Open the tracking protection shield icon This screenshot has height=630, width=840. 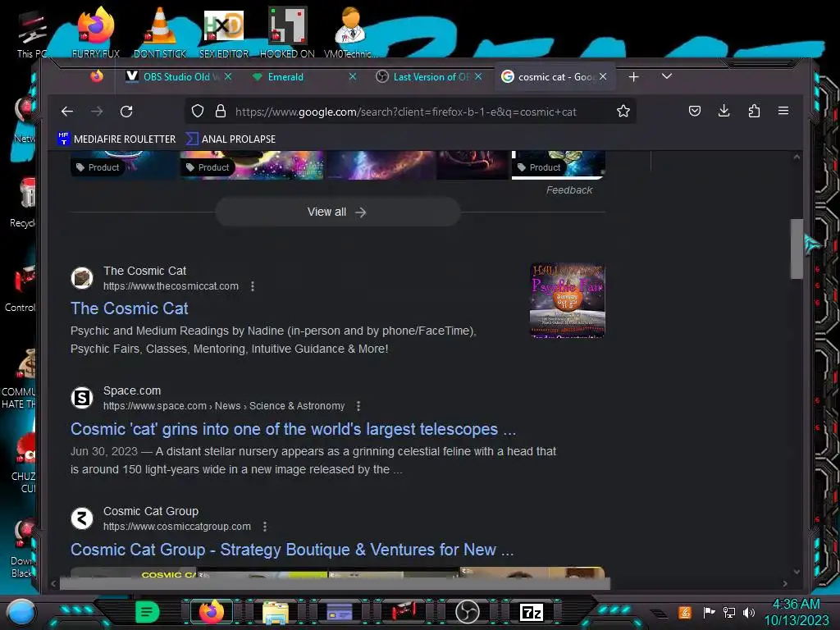click(x=198, y=111)
